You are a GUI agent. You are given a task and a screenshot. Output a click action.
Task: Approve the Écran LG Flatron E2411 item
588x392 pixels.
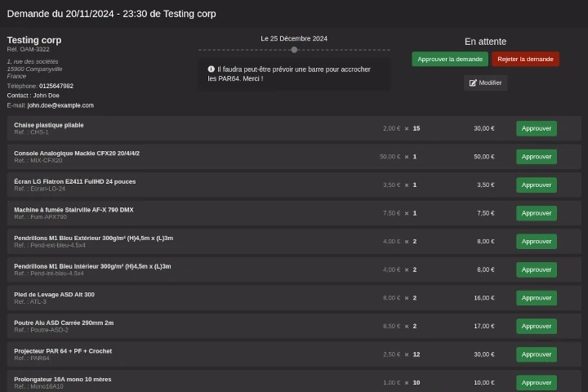(x=536, y=185)
